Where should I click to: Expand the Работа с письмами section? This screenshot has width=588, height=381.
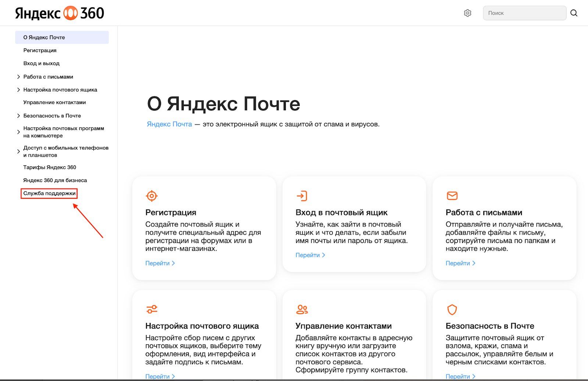[x=18, y=77]
